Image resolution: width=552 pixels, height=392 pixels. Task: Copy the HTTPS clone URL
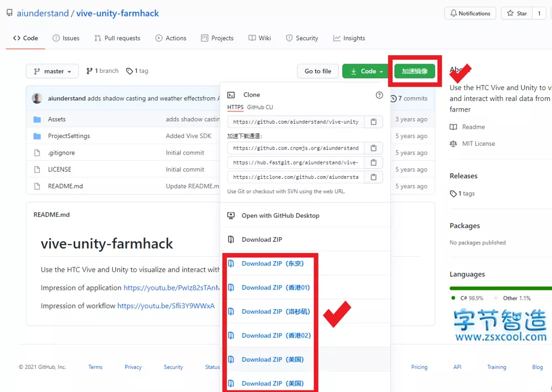[x=374, y=121]
